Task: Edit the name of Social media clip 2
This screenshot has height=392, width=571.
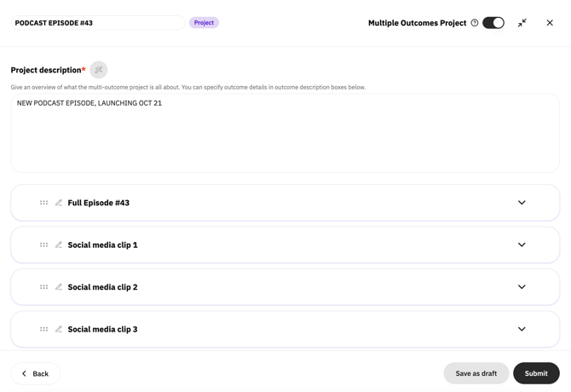Action: click(59, 287)
